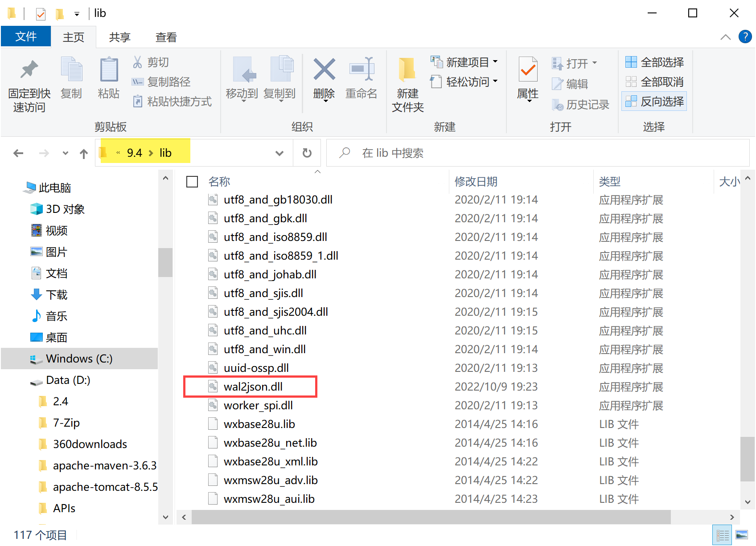Click the Properties checkmark icon
Viewport: 756px width, 546px height.
point(528,69)
